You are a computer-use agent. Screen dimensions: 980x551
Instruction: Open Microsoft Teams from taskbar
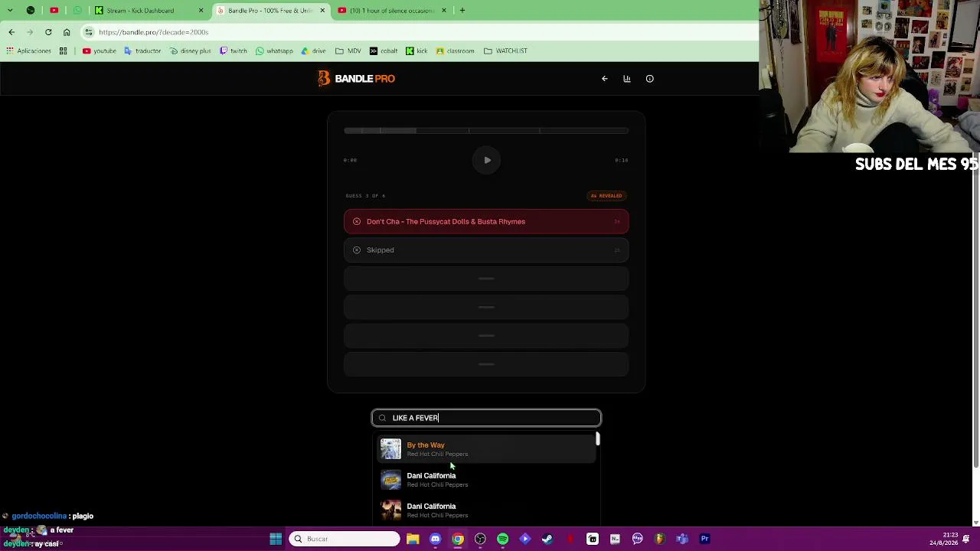point(682,539)
